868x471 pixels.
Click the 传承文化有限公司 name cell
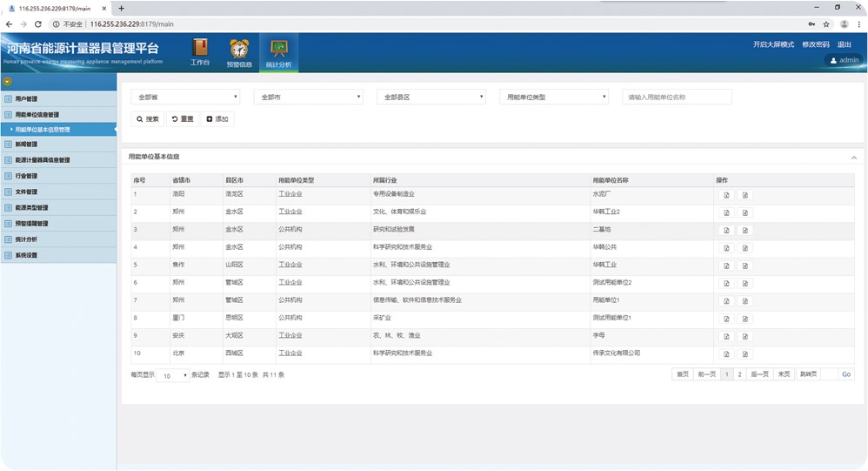pyautogui.click(x=616, y=353)
